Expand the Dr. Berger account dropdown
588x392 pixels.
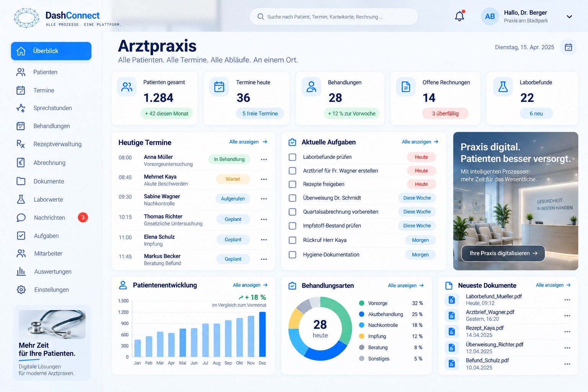pyautogui.click(x=569, y=16)
